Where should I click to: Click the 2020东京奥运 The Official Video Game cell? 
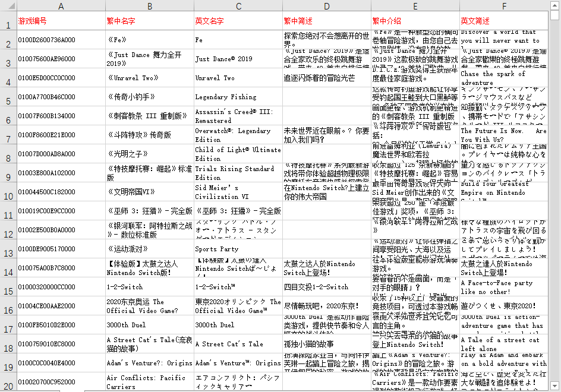(x=150, y=306)
